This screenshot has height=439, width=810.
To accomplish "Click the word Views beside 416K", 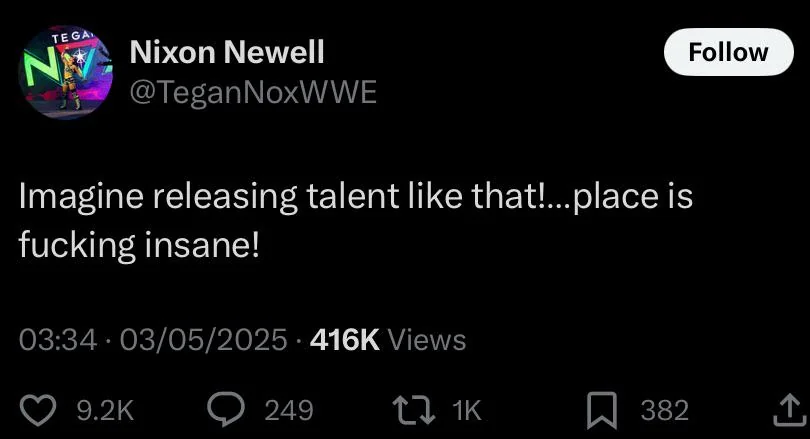I will pyautogui.click(x=426, y=340).
